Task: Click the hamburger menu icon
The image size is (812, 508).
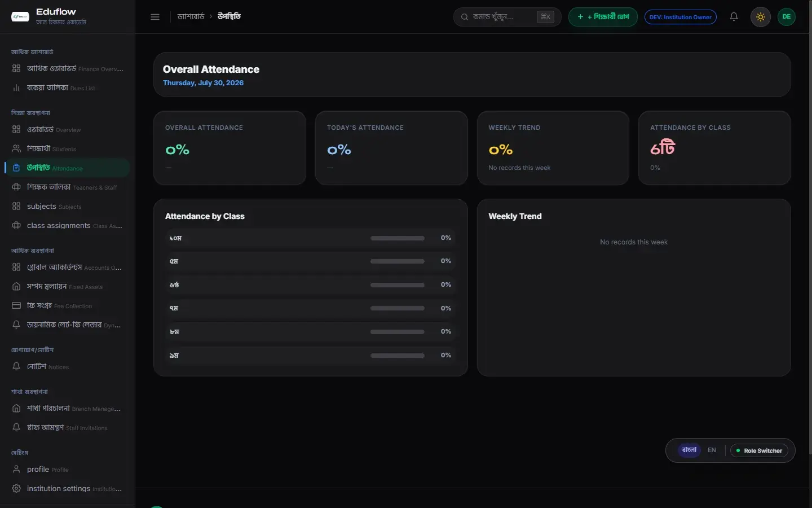Action: (x=155, y=17)
